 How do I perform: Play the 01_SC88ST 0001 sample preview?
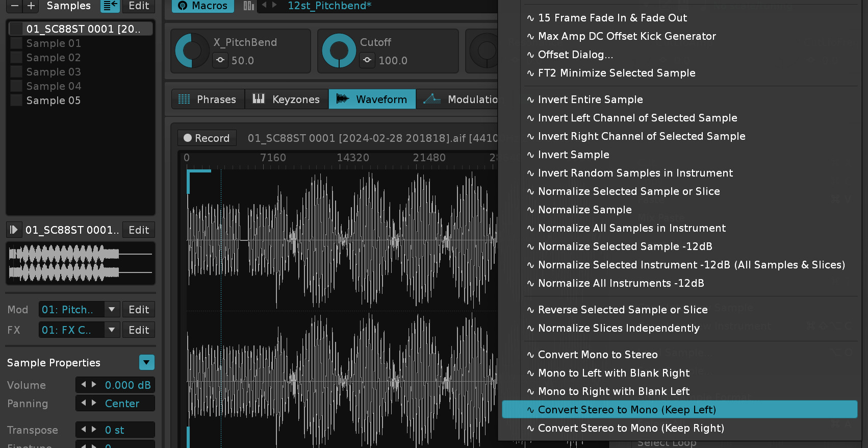pyautogui.click(x=14, y=230)
